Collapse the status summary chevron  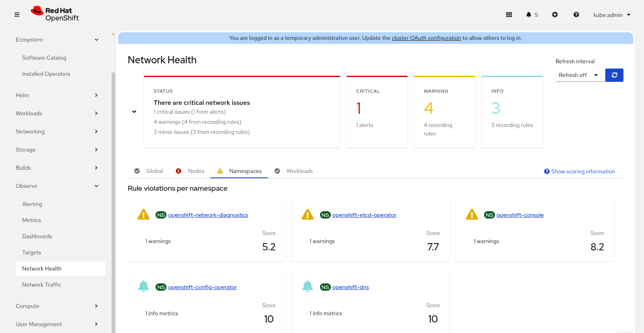coord(134,112)
